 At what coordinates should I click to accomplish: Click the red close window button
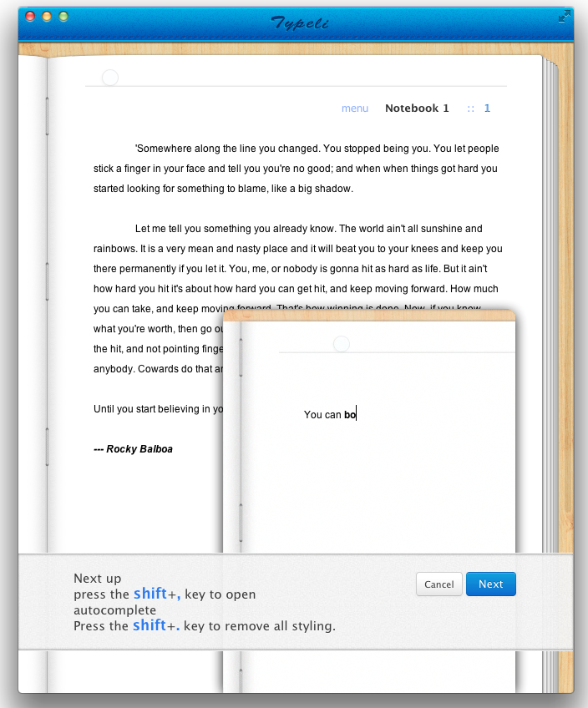pos(30,17)
